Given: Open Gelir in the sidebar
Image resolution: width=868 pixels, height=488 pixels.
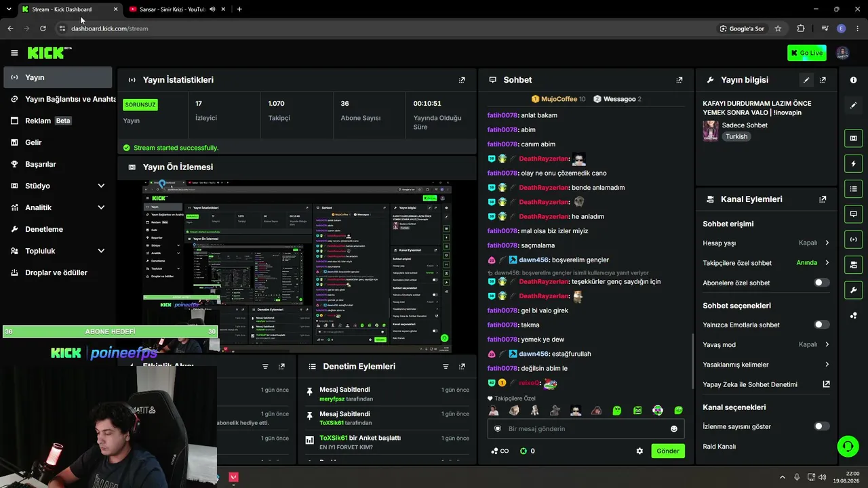Looking at the screenshot, I should point(58,142).
